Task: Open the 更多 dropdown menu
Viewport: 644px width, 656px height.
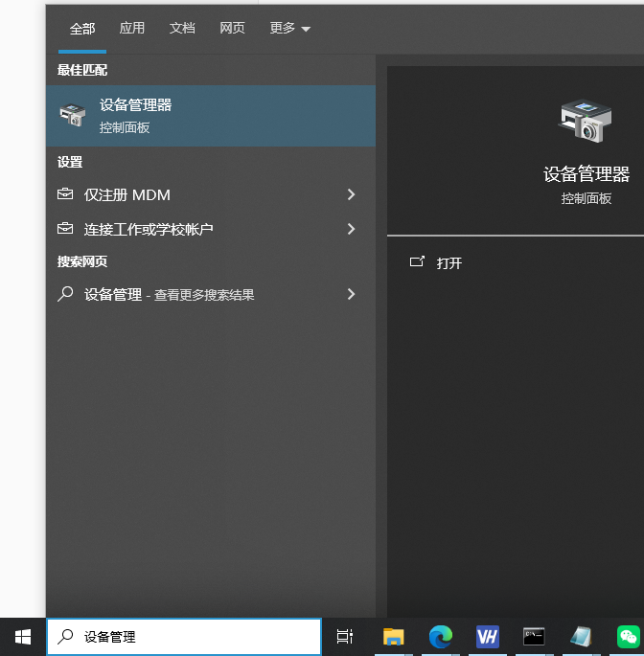Action: 289,28
